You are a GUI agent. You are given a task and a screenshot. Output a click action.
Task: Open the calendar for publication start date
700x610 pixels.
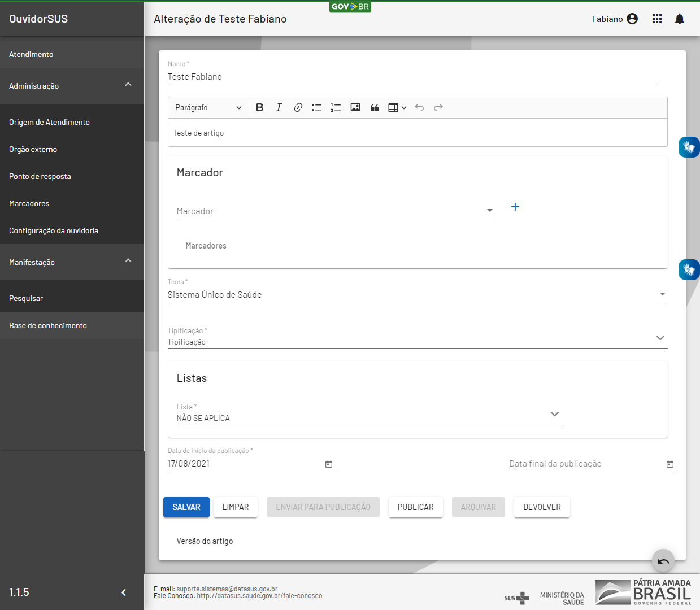pyautogui.click(x=329, y=464)
